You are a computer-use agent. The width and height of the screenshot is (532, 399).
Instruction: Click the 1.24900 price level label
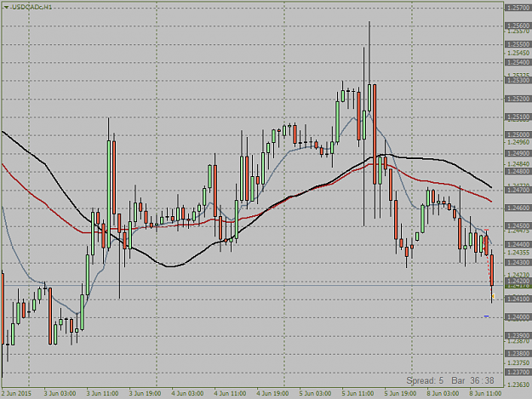tap(518, 153)
